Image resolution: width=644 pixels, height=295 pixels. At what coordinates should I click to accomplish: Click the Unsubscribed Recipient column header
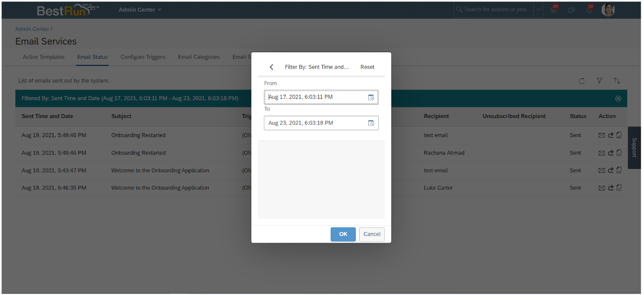point(514,116)
